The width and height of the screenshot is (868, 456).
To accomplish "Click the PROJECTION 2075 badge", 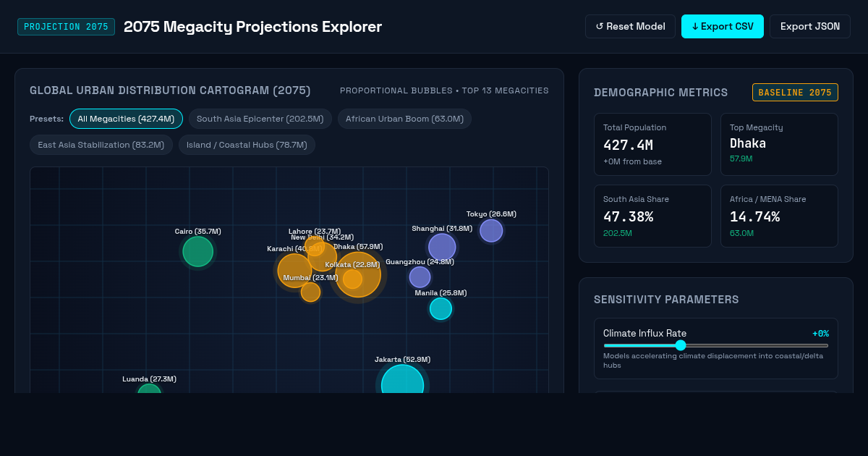I will point(66,27).
